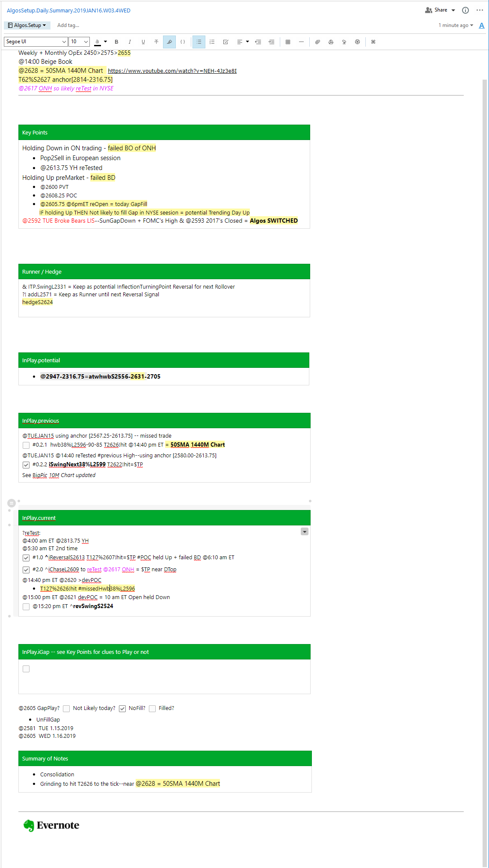This screenshot has height=868, width=489.
Task: Click the text alignment icon
Action: [x=240, y=42]
